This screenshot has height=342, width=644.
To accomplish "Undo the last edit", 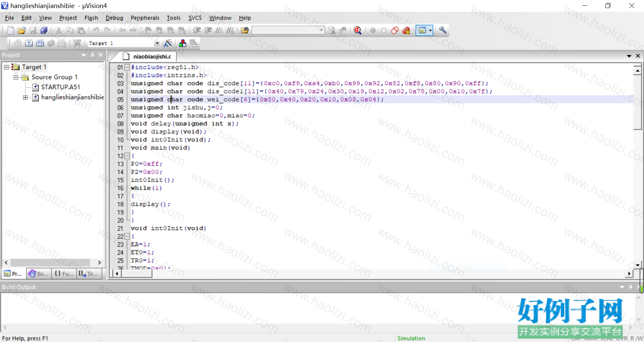I will pos(96,31).
